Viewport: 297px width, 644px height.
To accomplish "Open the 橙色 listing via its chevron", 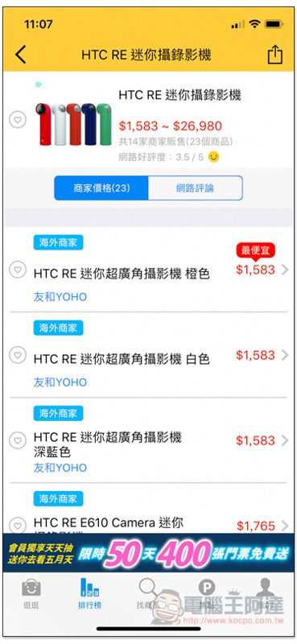I will (x=285, y=270).
